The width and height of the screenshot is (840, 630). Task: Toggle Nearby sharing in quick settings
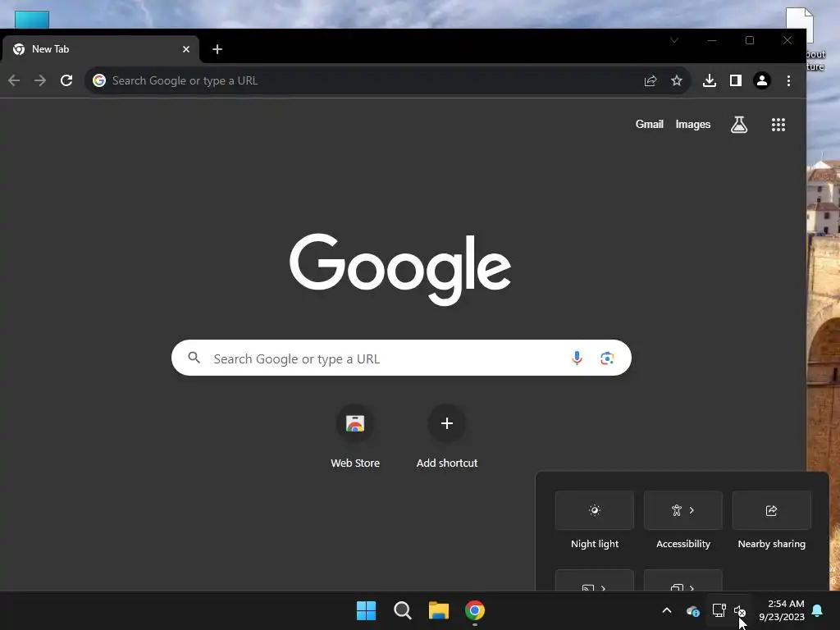[771, 510]
